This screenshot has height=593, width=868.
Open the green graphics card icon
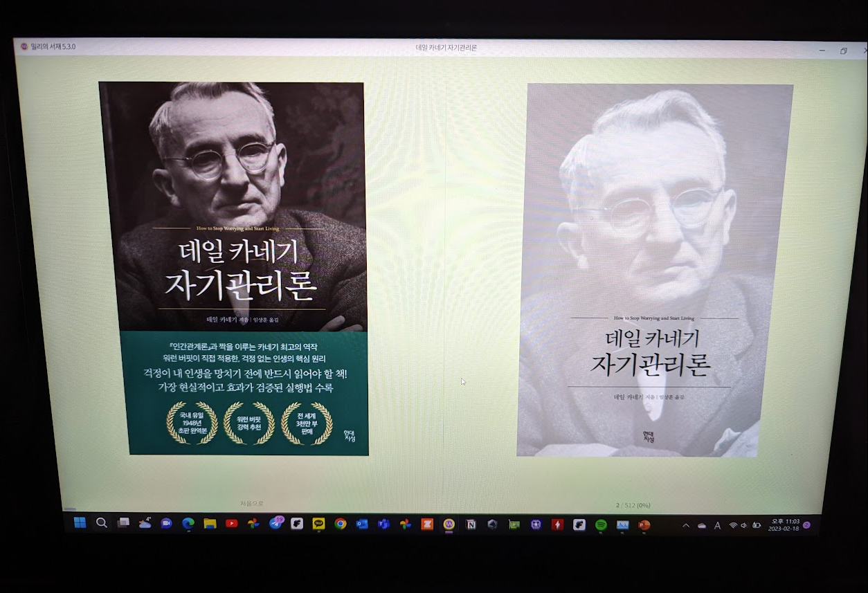click(514, 524)
